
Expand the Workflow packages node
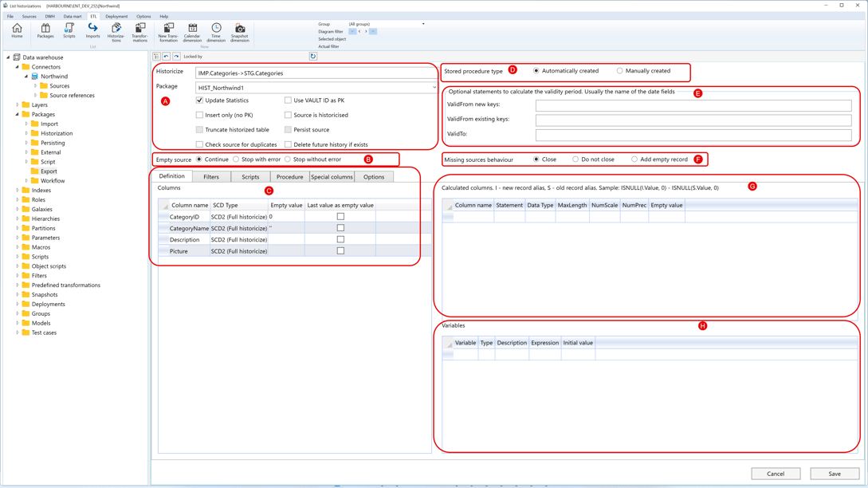click(26, 180)
